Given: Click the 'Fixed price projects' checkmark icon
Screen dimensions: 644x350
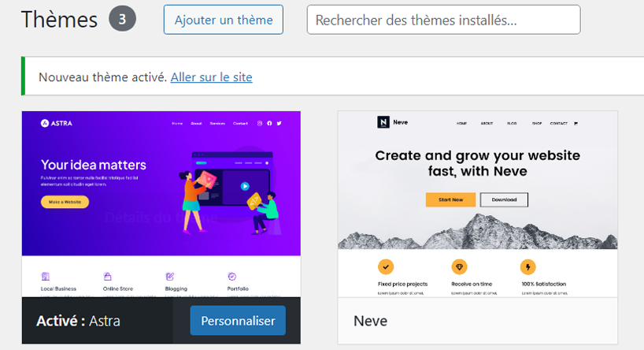Looking at the screenshot, I should point(386,267).
